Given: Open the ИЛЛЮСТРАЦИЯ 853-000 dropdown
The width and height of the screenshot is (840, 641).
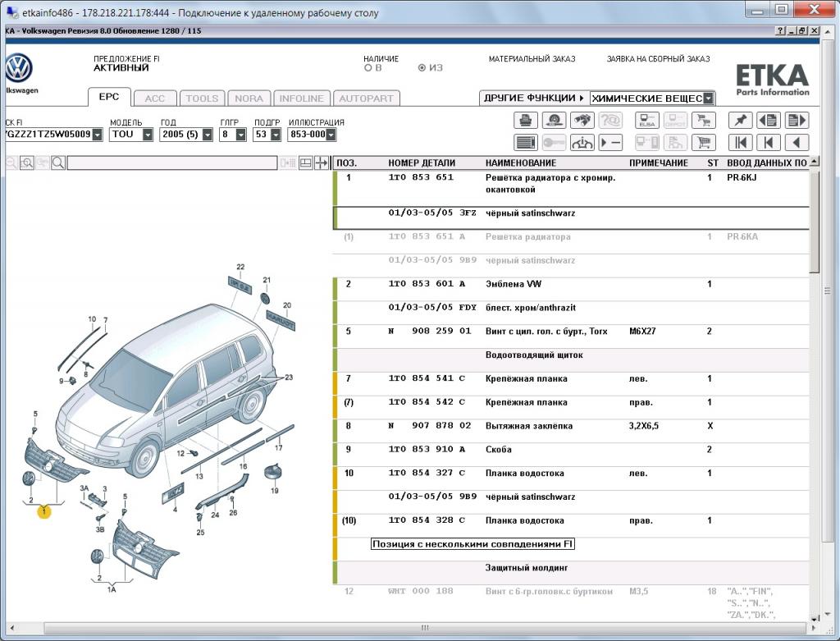Looking at the screenshot, I should 331,135.
